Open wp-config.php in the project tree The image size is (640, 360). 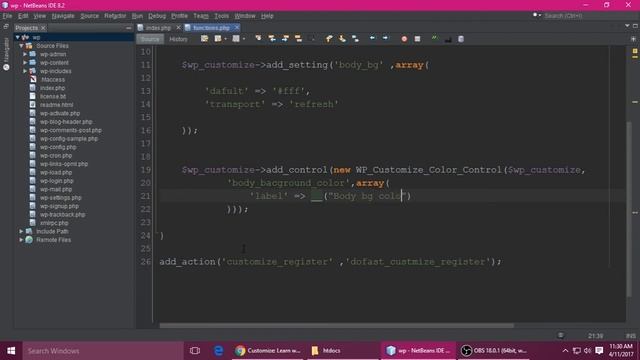(x=58, y=147)
